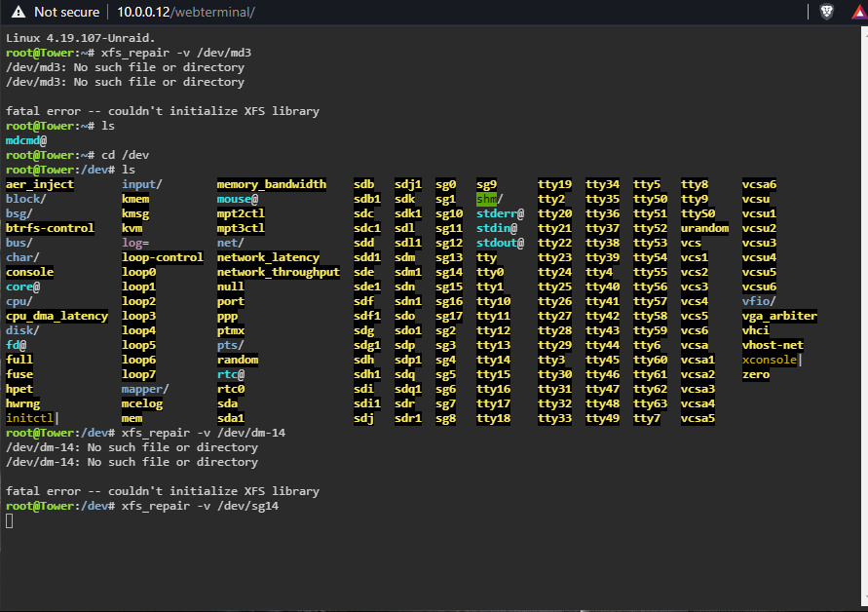The height and width of the screenshot is (612, 868).
Task: Click the Not secure warning icon
Action: 19,12
